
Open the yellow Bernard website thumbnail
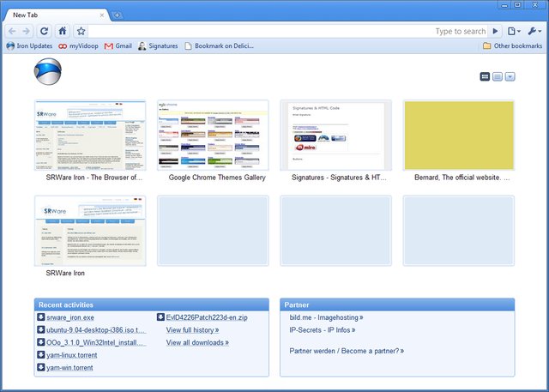[x=459, y=136]
